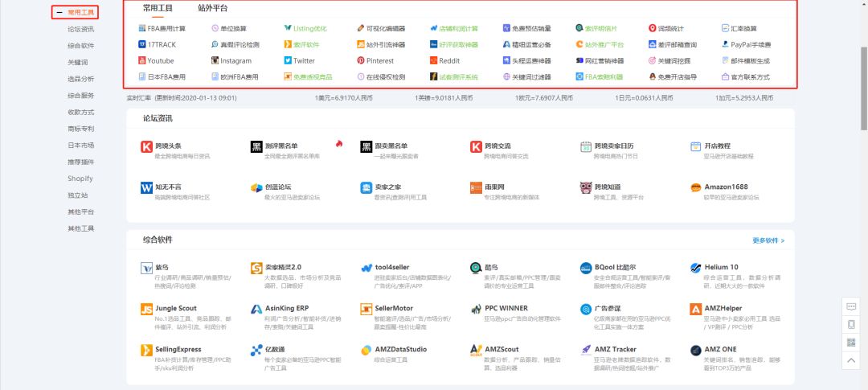The height and width of the screenshot is (390, 868).
Task: Select the 常用工具 tab
Action: pos(158,8)
